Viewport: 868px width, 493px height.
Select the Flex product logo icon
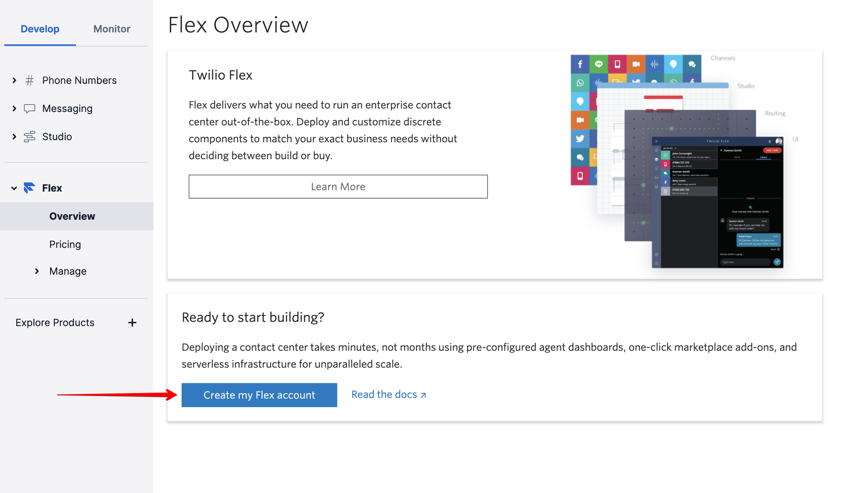29,188
